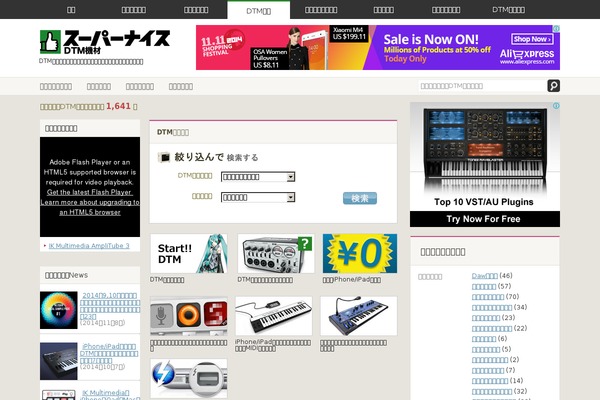
Task: Open the category link with count (5)
Action: pyautogui.click(x=486, y=349)
